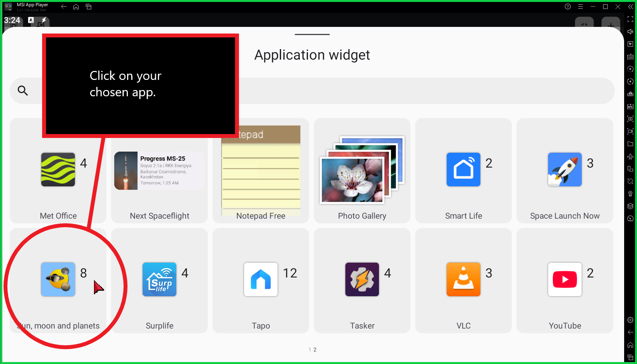Select the Smart Life app icon
The image size is (637, 364).
pos(464,170)
